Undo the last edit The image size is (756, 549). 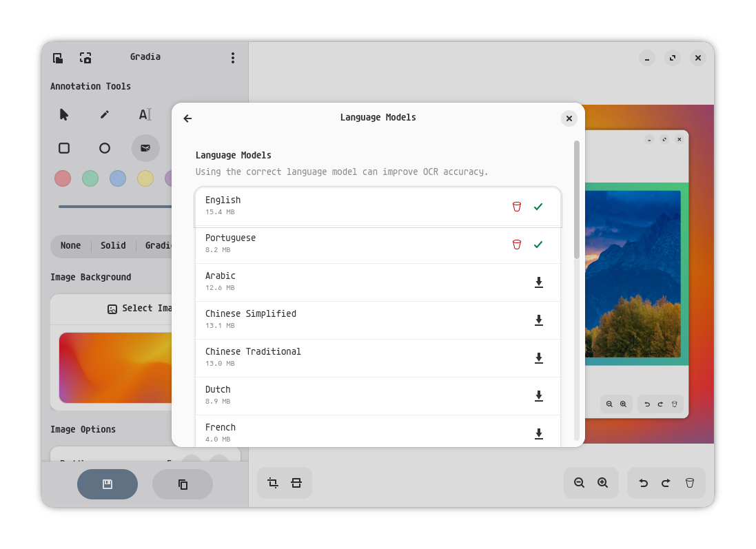643,483
